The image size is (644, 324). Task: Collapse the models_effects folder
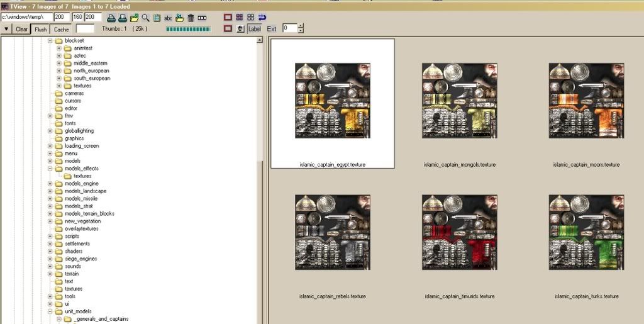pyautogui.click(x=50, y=169)
